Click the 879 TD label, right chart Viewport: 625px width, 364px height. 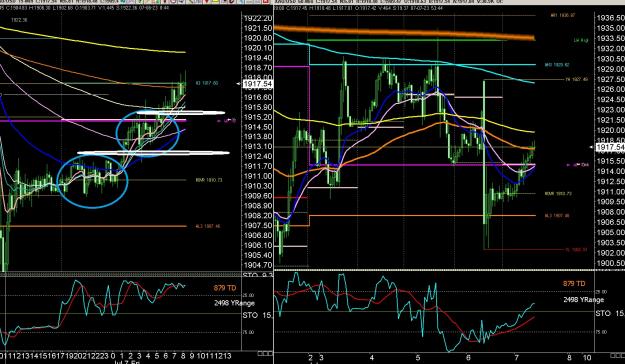click(x=574, y=283)
